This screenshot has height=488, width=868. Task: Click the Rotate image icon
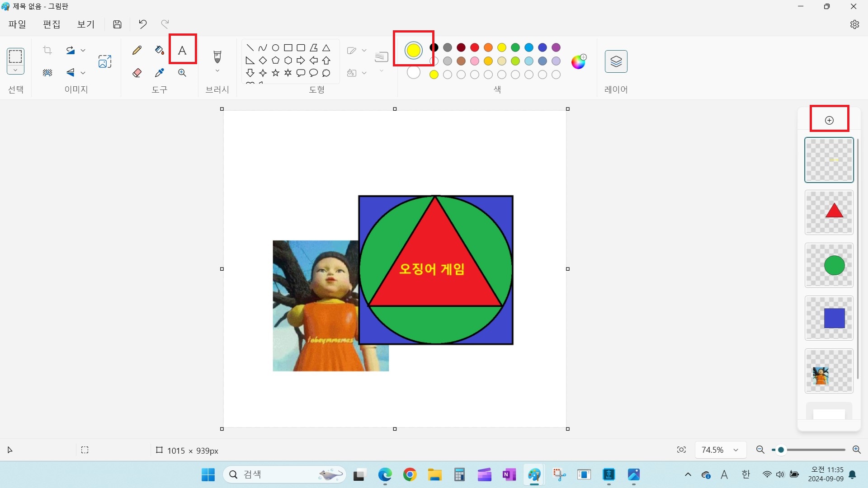point(71,50)
